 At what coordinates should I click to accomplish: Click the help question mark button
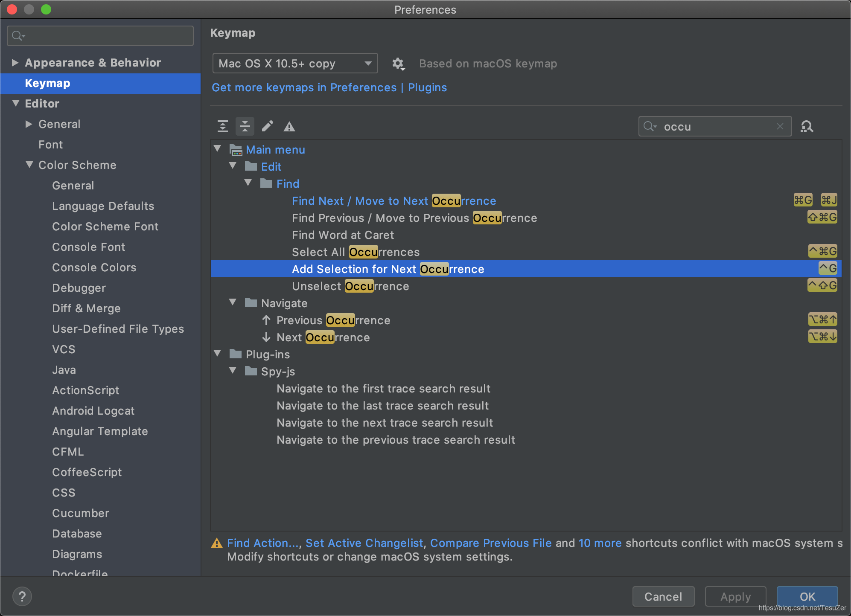22,596
